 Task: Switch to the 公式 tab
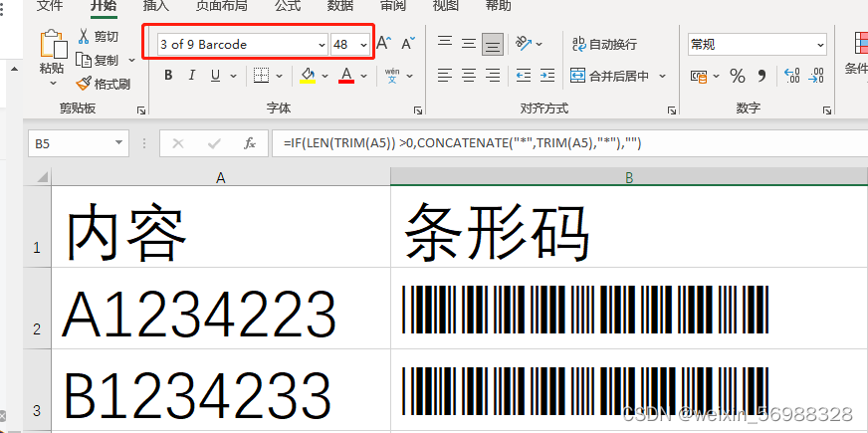coord(288,6)
